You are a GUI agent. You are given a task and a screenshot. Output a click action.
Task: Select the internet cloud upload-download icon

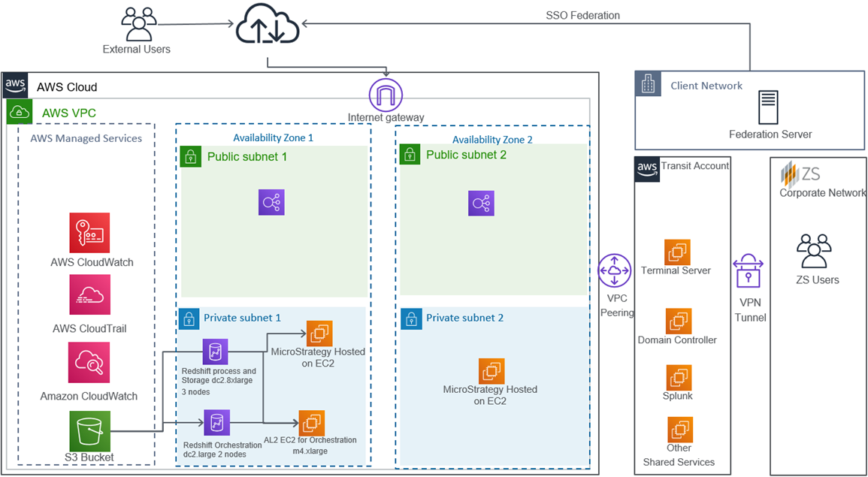tap(268, 26)
